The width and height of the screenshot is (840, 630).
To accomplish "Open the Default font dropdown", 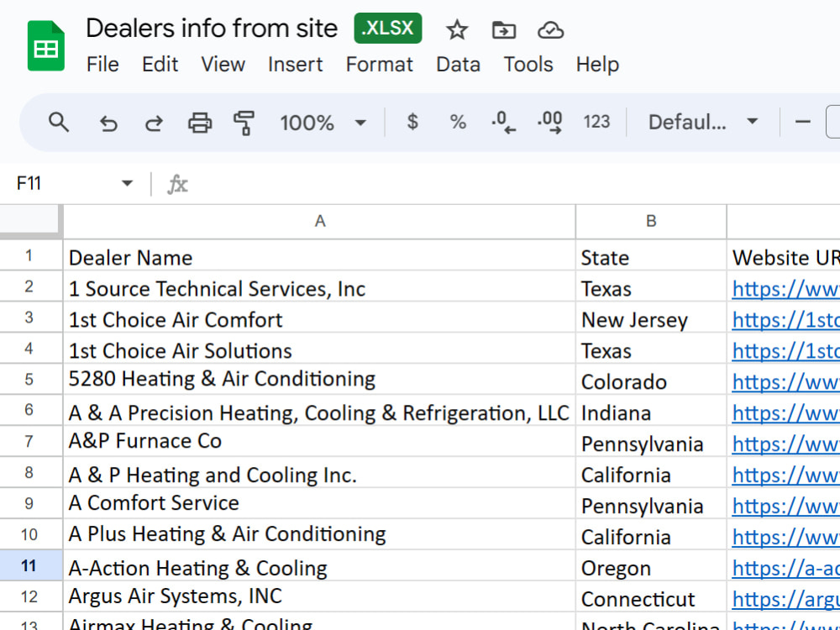I will point(703,122).
